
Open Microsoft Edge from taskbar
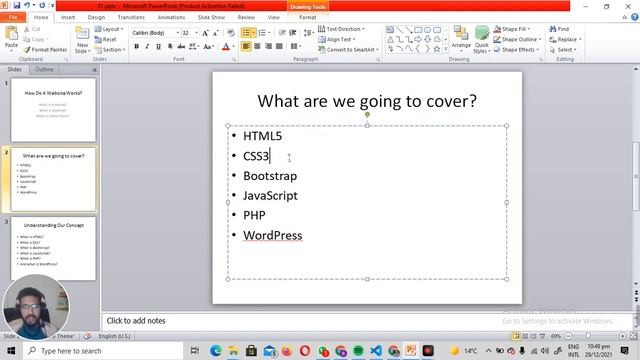(x=216, y=351)
